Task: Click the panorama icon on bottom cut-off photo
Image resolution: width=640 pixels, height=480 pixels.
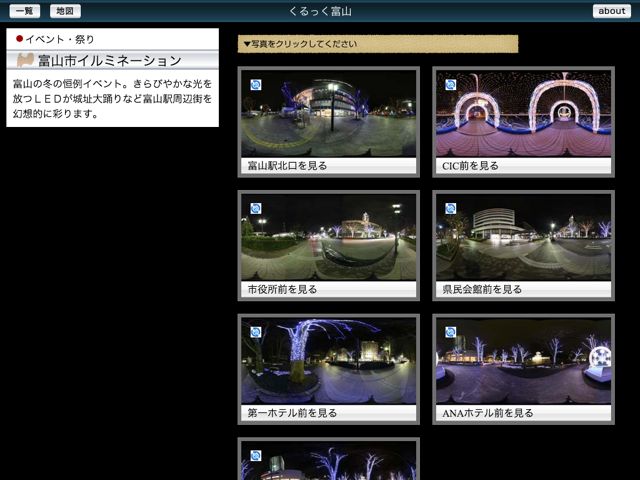Action: 256,456
